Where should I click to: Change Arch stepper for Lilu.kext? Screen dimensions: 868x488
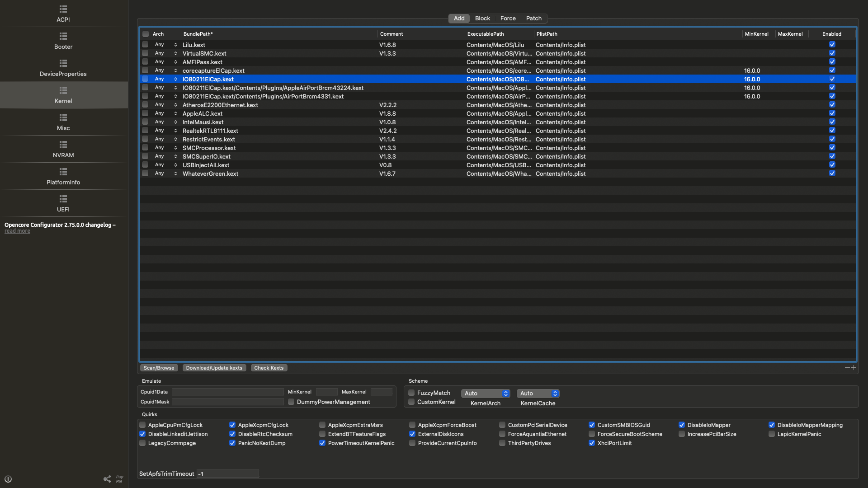click(x=175, y=45)
